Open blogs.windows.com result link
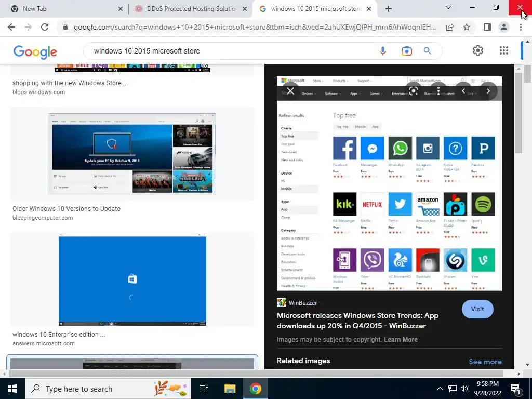The height and width of the screenshot is (399, 532). click(x=38, y=92)
